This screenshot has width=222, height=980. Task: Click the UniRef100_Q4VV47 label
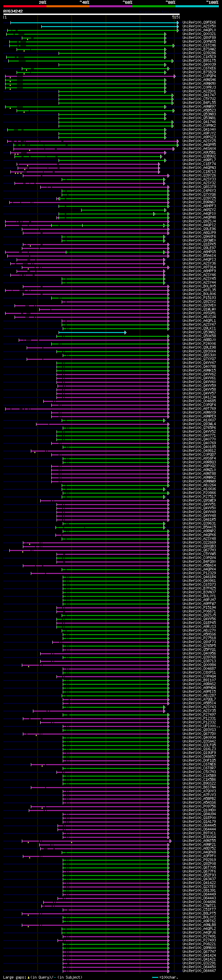pos(199,363)
